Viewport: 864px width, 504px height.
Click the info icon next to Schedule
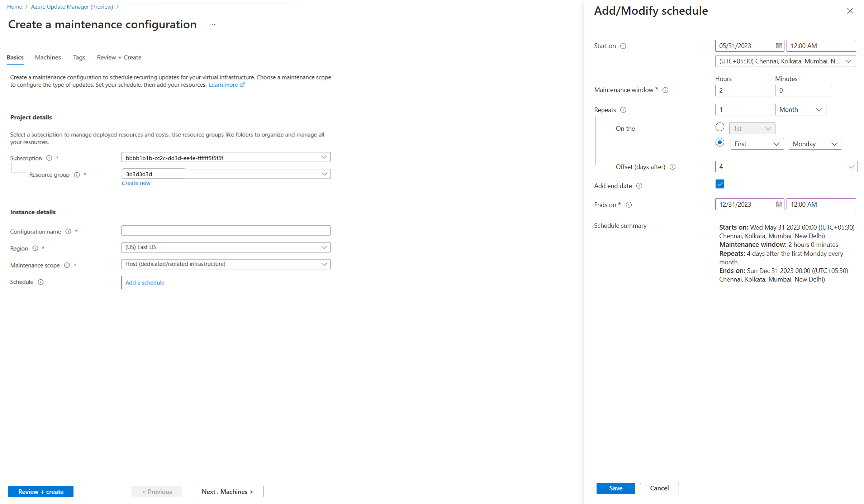tap(40, 282)
